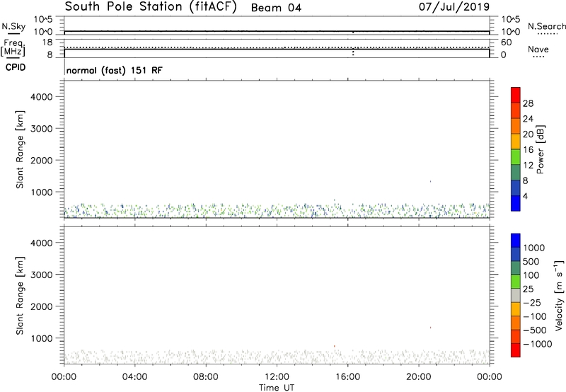The width and height of the screenshot is (566, 392).
Task: Click the 'Beam 04' label
Action: point(276,8)
